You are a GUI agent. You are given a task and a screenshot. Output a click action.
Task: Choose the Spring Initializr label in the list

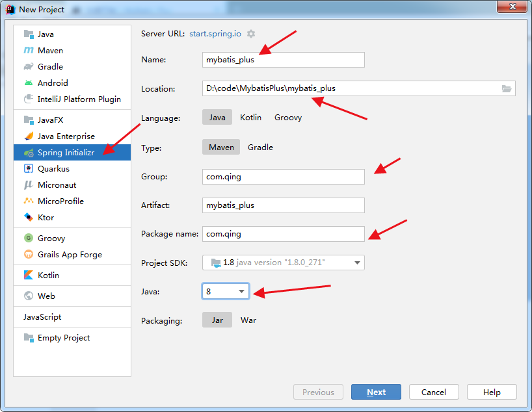66,153
